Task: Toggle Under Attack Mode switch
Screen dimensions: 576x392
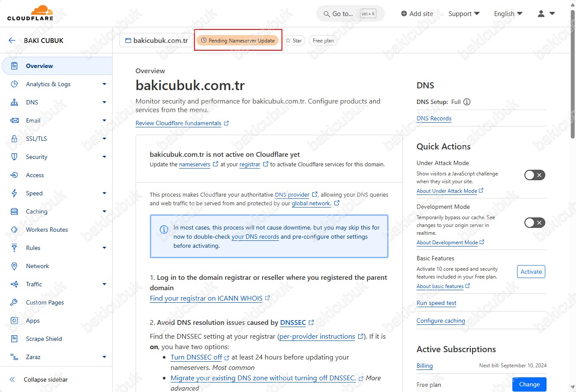Action: click(534, 175)
